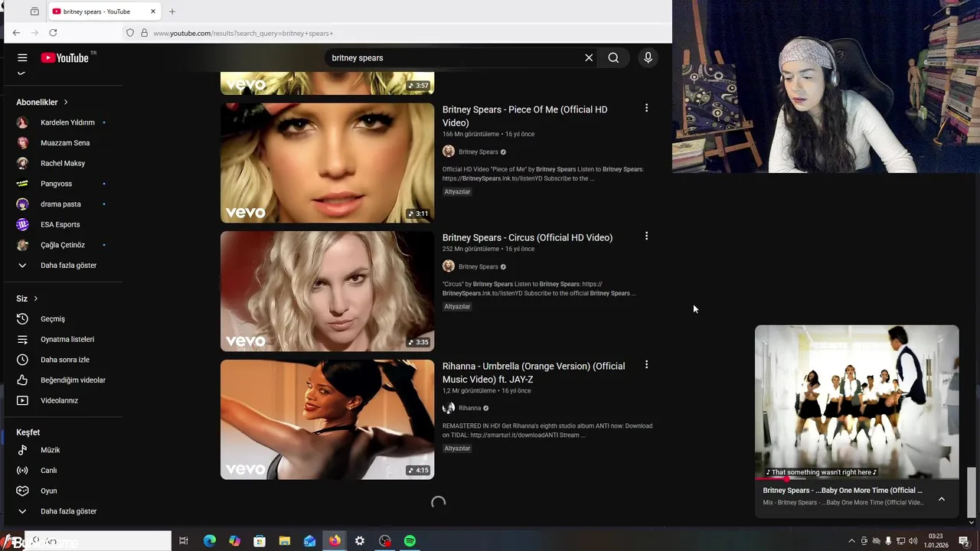Open title Britney Spears - Circus (Official HD Video)
The image size is (980, 551).
(x=528, y=237)
